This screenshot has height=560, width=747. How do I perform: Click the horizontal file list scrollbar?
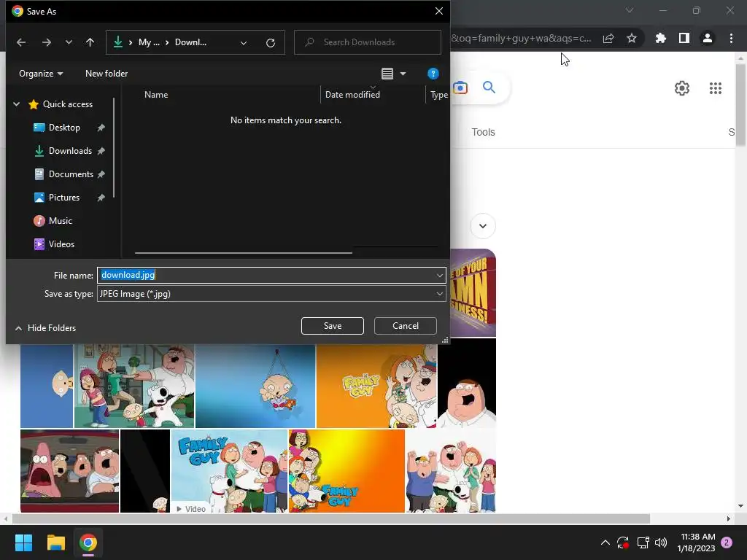coord(244,253)
